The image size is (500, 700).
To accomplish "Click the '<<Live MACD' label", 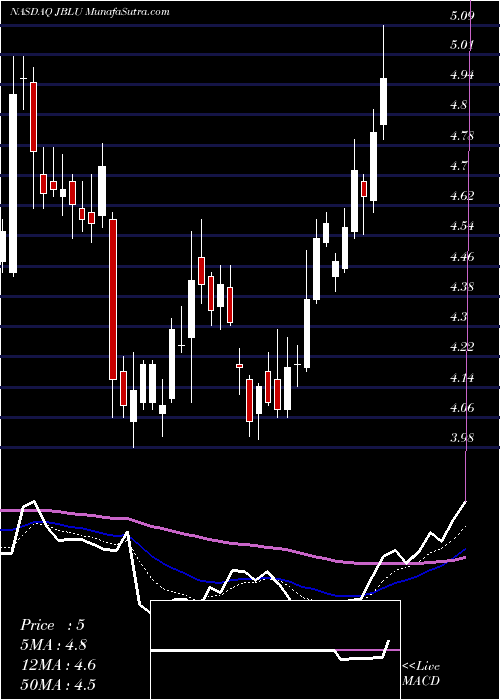I will [x=421, y=674].
